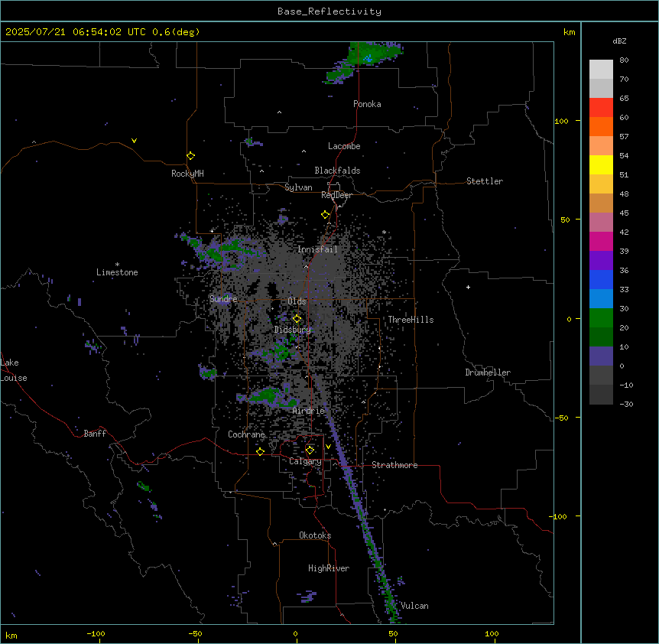659x644 pixels.
Task: Click the -30 value in the dBZ legend
Action: [626, 405]
